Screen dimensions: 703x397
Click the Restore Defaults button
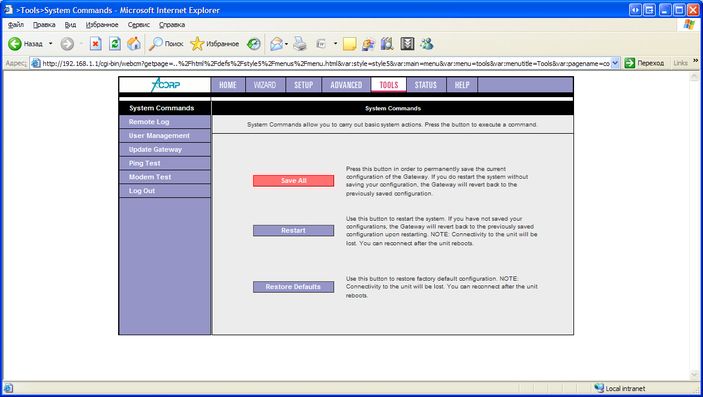pos(293,287)
